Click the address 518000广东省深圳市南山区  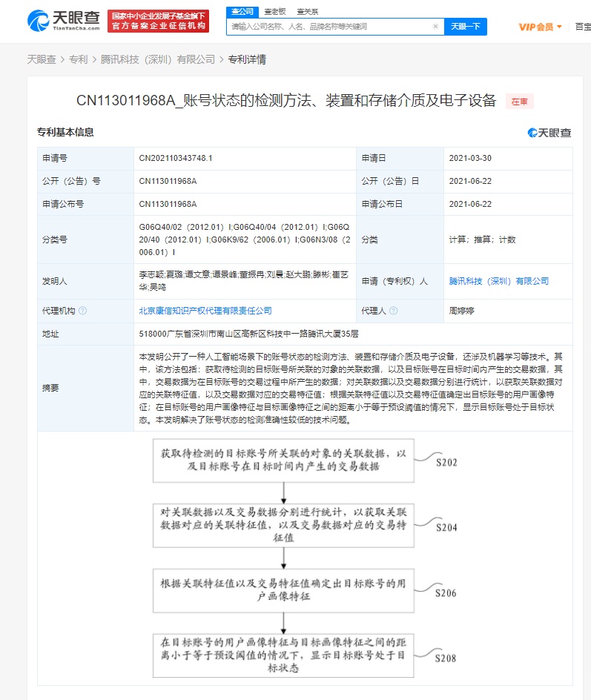248,334
